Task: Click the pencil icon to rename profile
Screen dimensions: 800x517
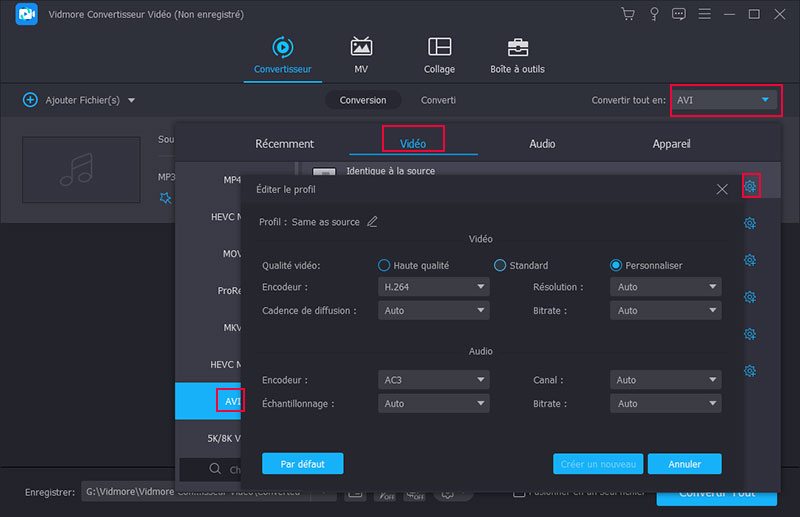Action: point(373,221)
